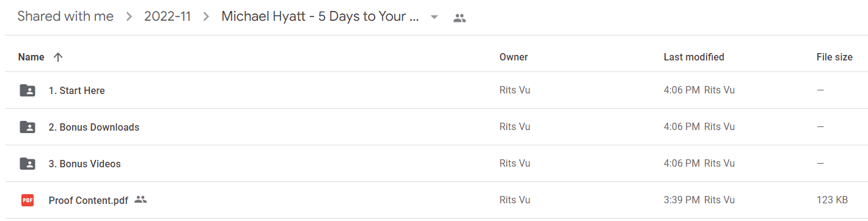Screen dimensions: 868x221
Task: Reverse sort order with the Name arrow
Action: [x=58, y=57]
